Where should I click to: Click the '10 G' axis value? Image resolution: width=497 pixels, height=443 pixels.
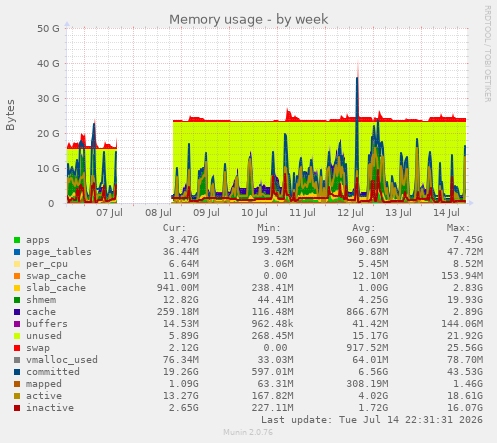click(x=48, y=169)
